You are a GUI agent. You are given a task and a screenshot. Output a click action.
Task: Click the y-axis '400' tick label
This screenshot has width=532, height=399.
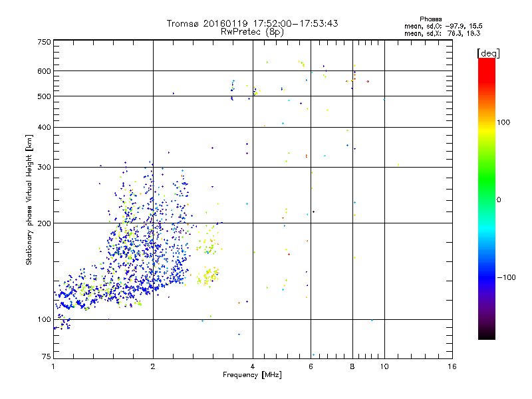(x=44, y=128)
